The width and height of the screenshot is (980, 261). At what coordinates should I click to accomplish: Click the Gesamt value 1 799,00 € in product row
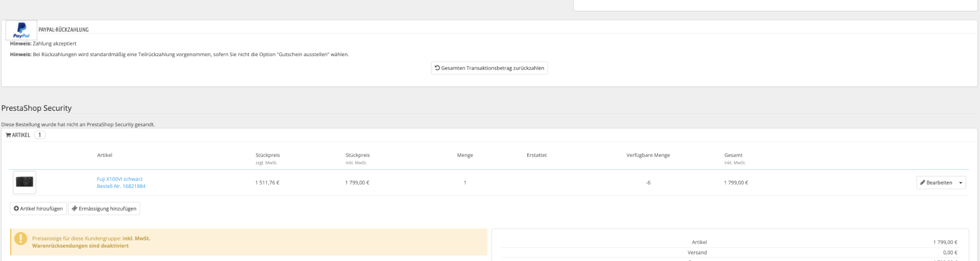[736, 183]
